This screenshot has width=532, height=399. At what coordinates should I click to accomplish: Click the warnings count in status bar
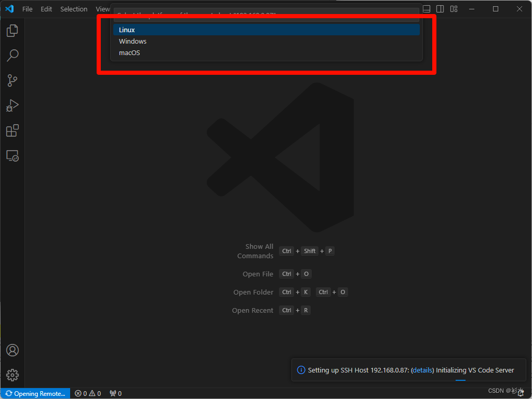tap(95, 394)
